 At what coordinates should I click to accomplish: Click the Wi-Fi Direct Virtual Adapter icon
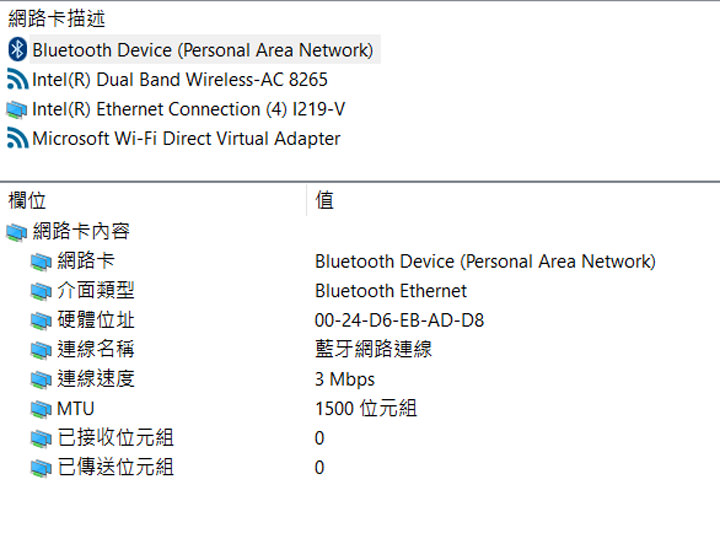pos(17,139)
